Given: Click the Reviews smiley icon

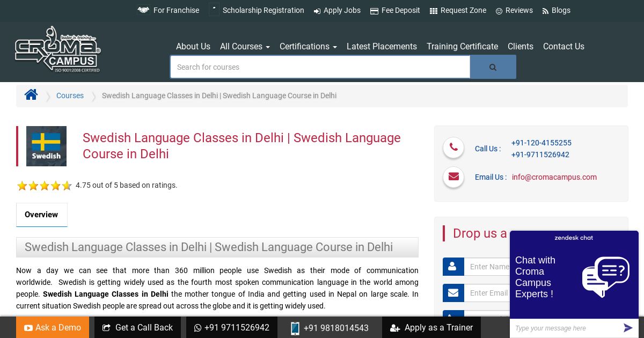Looking at the screenshot, I should pos(499,11).
